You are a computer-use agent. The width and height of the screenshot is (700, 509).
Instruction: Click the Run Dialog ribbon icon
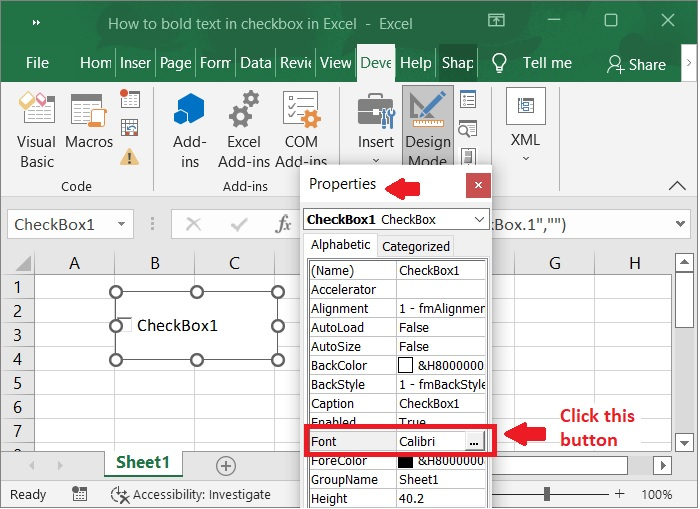pos(468,156)
